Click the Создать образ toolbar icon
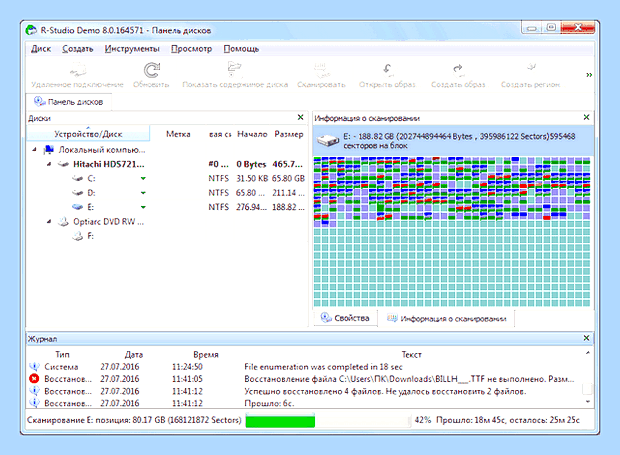The width and height of the screenshot is (620, 455). pyautogui.click(x=458, y=70)
